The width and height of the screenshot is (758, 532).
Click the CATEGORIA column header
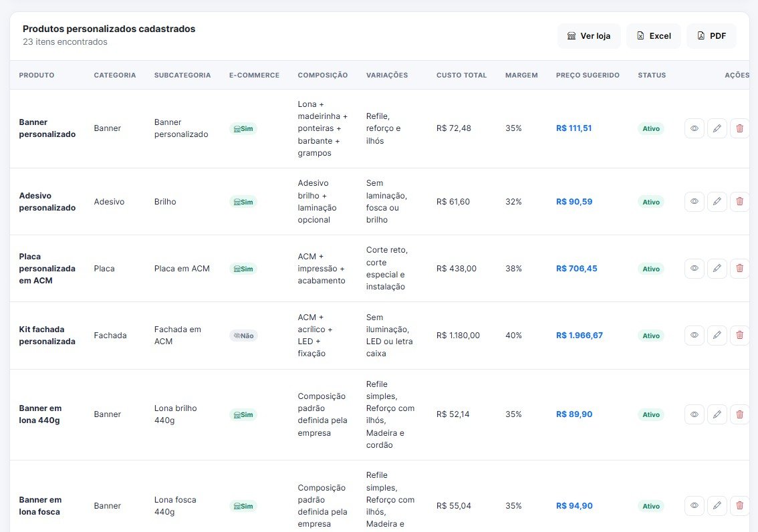pos(115,76)
